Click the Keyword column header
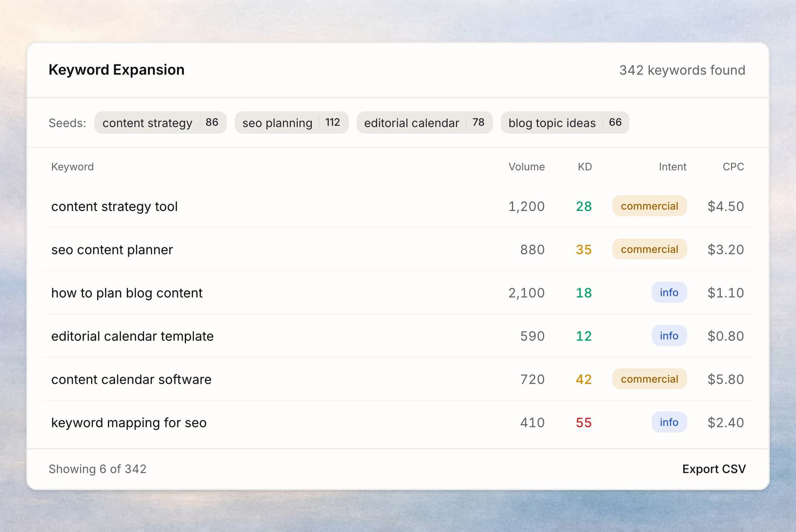 click(73, 167)
